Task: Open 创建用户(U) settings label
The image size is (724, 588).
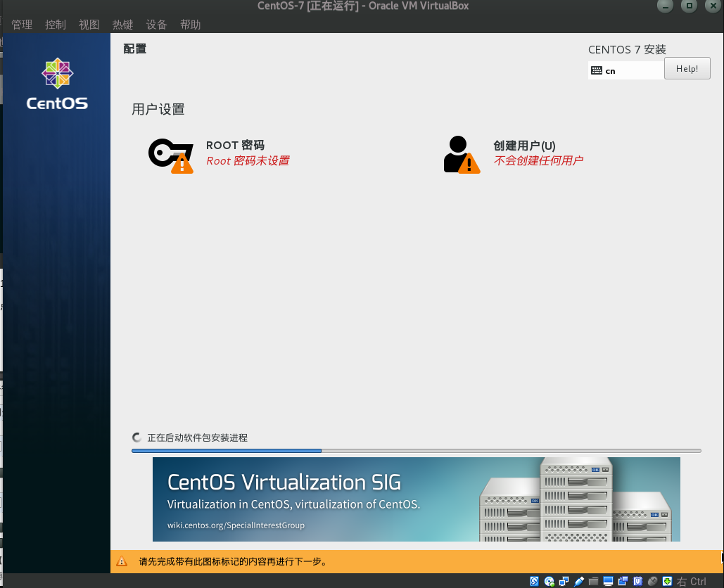Action: tap(525, 146)
